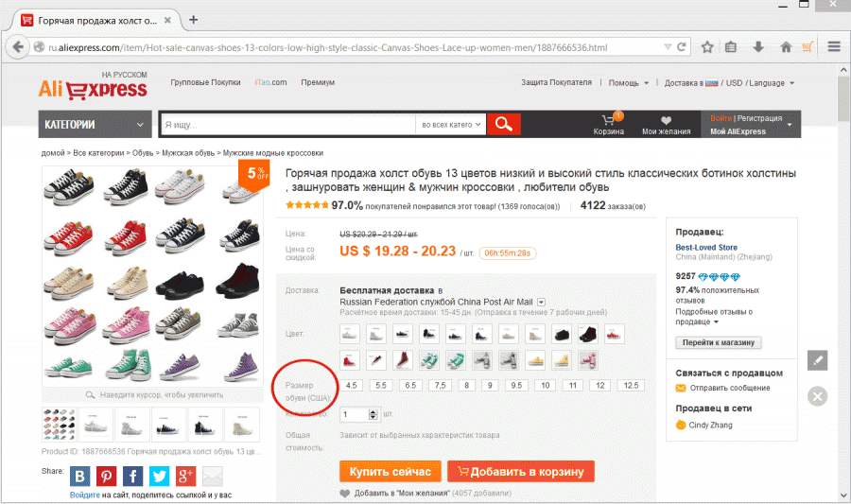Viewport: 851px width, 504px height.
Task: Dismiss side panel with round X icon
Action: tap(817, 396)
